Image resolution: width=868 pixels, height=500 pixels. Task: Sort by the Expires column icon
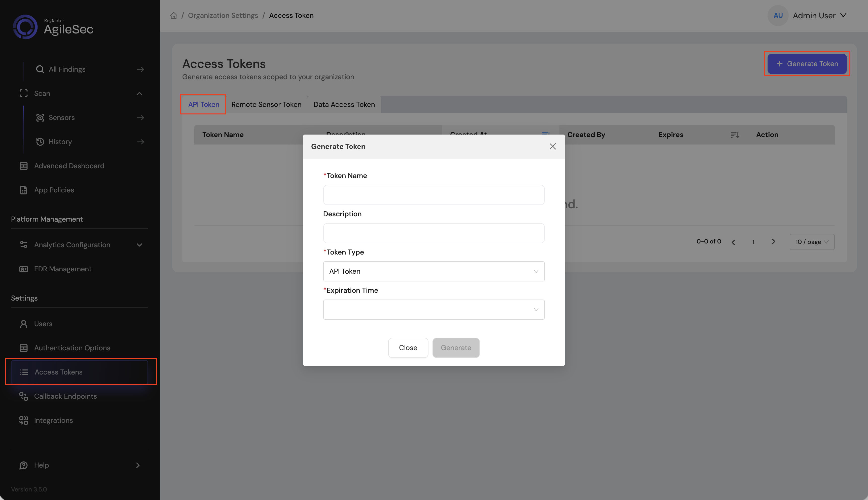pos(735,135)
